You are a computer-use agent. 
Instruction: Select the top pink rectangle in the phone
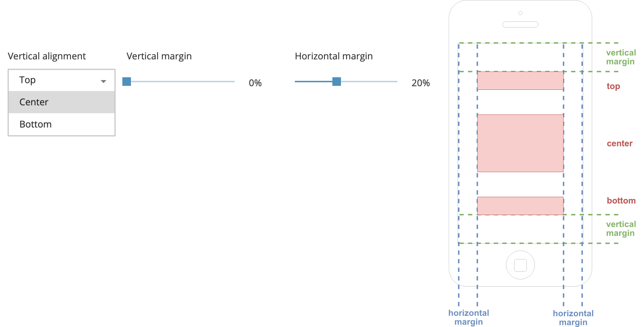[520, 80]
